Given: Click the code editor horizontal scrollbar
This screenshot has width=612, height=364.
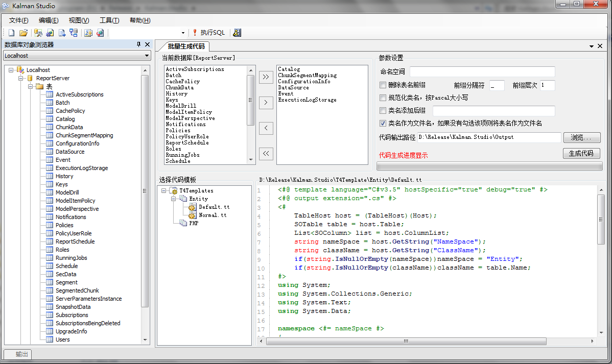Looking at the screenshot, I should click(x=406, y=341).
